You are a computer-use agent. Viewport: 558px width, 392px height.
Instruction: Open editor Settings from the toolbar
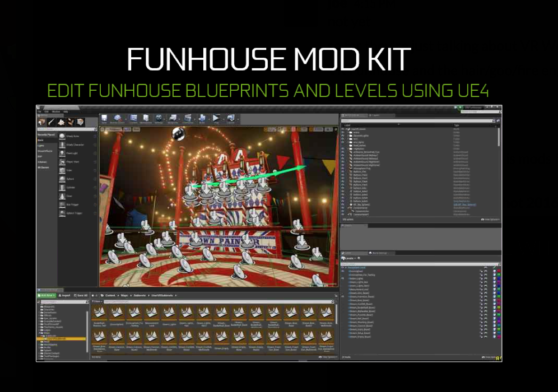tap(159, 119)
